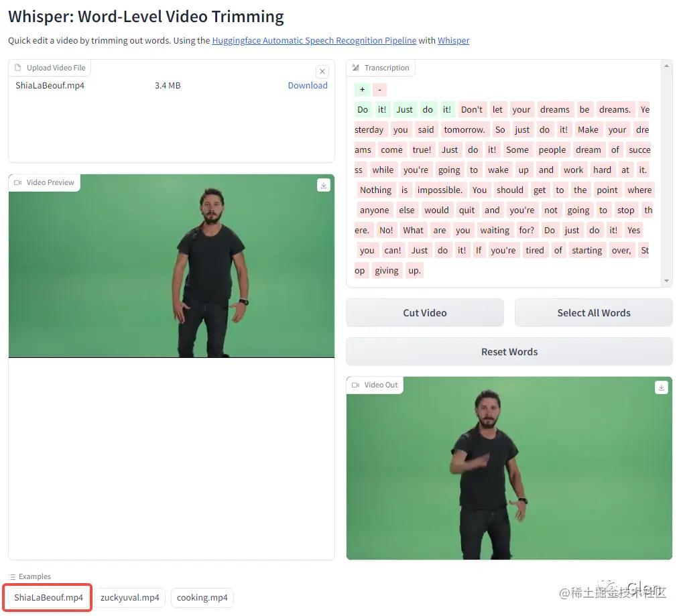Viewport: 683px width, 616px height.
Task: Click the Transcription panel icon
Action: pyautogui.click(x=356, y=68)
